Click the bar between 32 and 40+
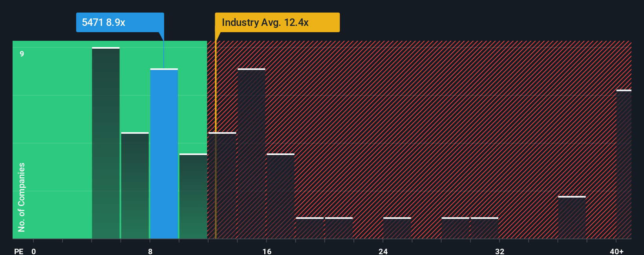This screenshot has height=255, width=644. 572,217
